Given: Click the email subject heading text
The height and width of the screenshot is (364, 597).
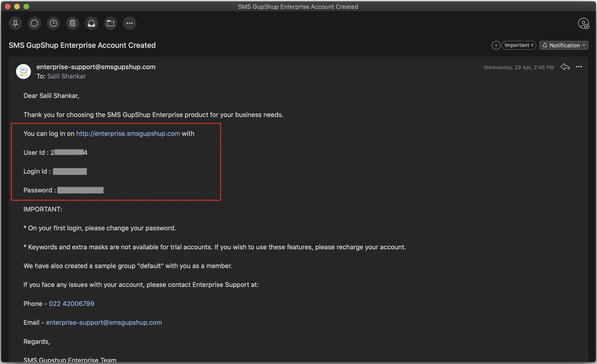Looking at the screenshot, I should click(82, 45).
